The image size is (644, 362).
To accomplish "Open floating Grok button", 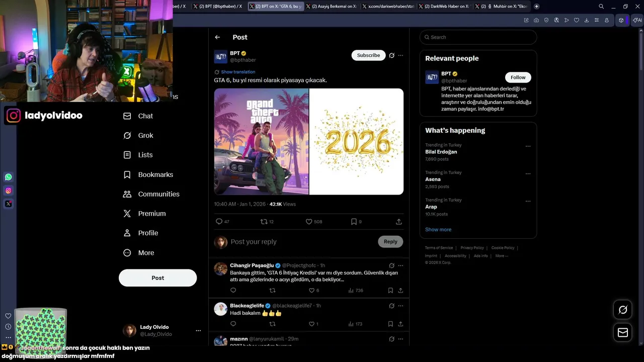I will [623, 310].
